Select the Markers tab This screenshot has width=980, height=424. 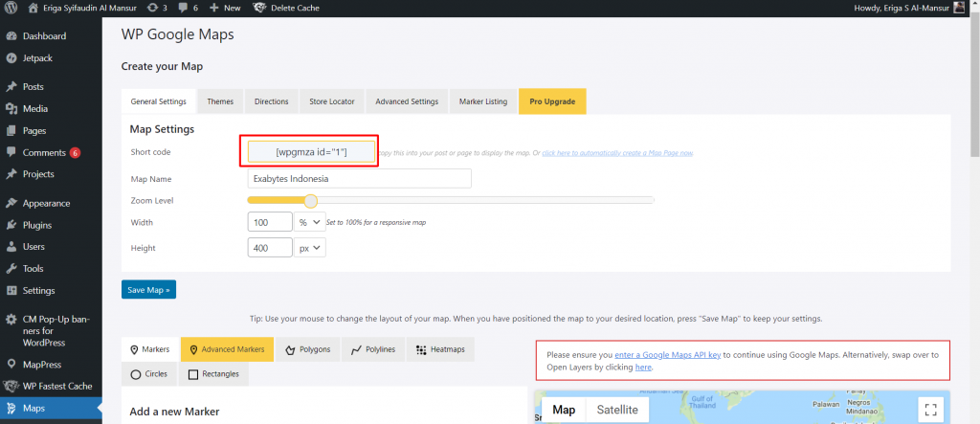coord(150,349)
